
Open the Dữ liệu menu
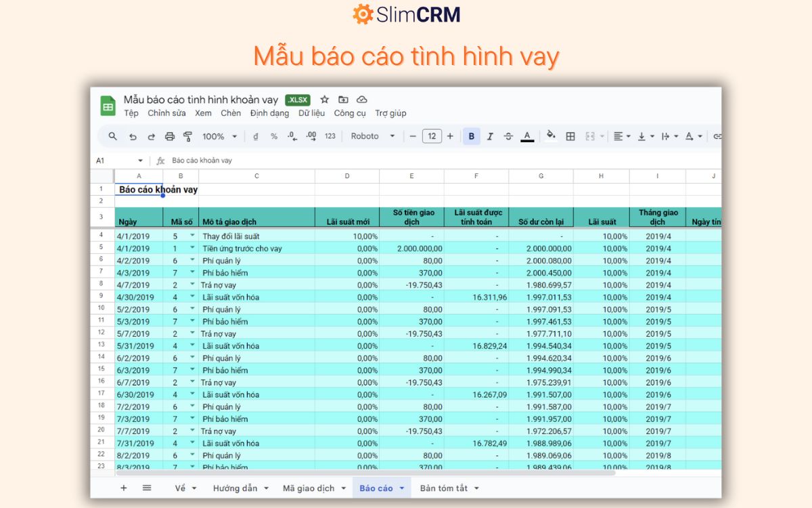tap(311, 113)
